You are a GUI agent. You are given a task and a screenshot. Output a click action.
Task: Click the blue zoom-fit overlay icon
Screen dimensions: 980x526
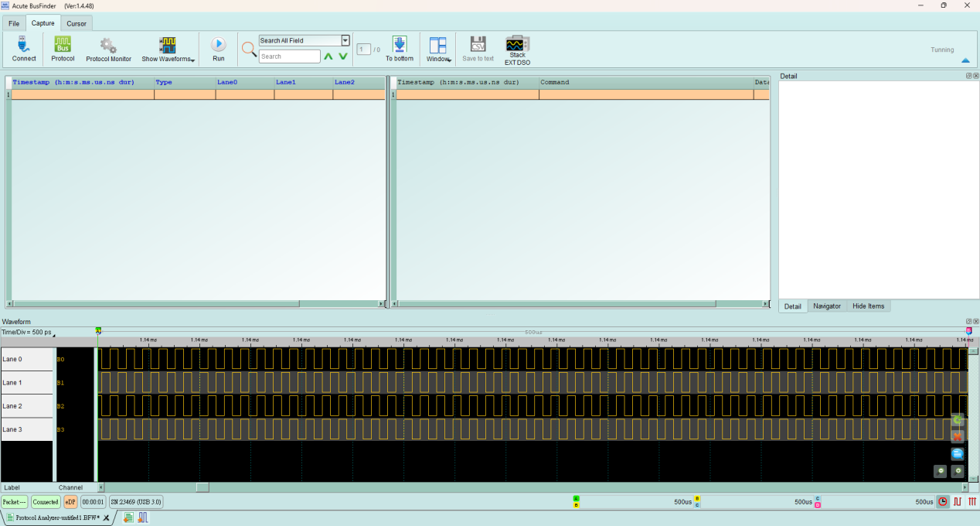point(958,454)
